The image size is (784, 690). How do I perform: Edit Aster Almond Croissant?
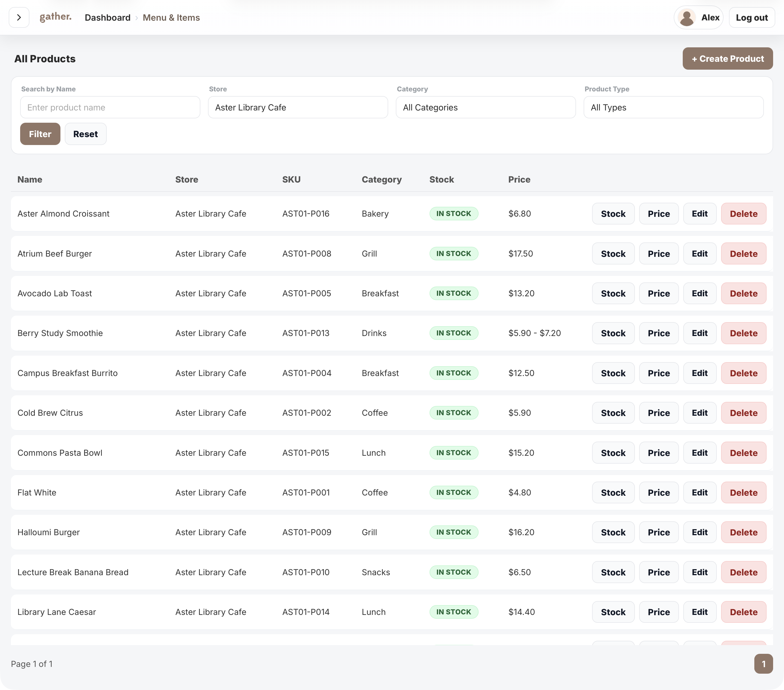[700, 214]
